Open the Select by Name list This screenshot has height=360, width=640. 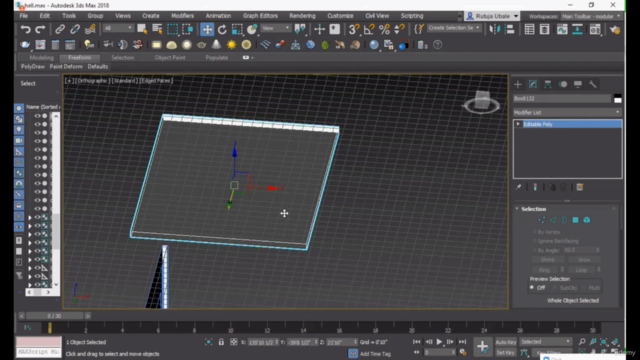click(x=157, y=29)
